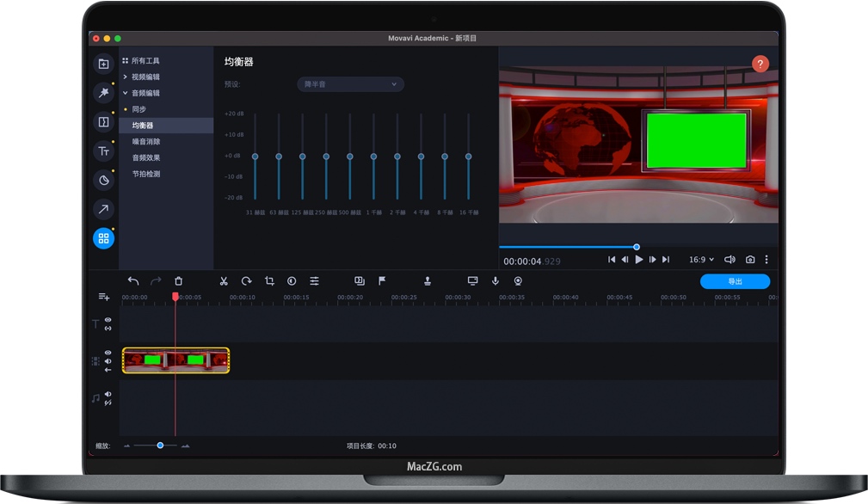
Task: Click the delete trash icon in toolbar
Action: coord(178,280)
